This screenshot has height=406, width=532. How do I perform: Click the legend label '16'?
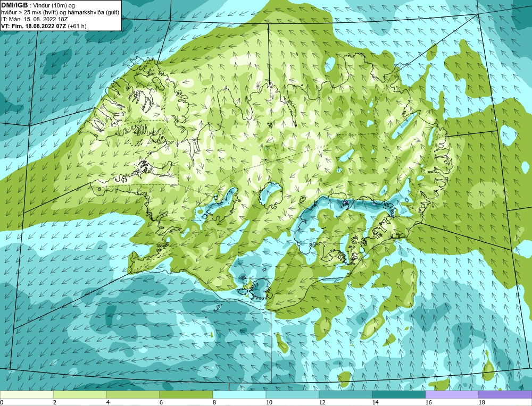[x=428, y=402]
